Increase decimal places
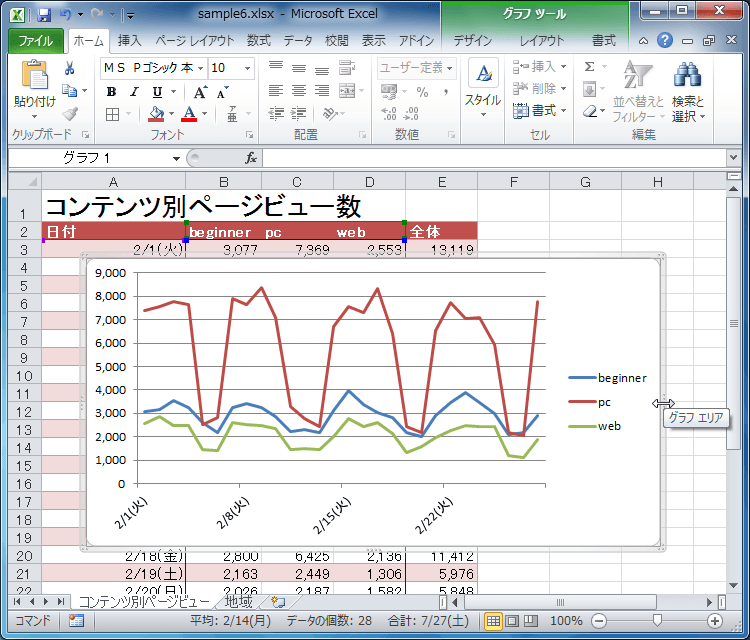The image size is (750, 640). coord(389,114)
